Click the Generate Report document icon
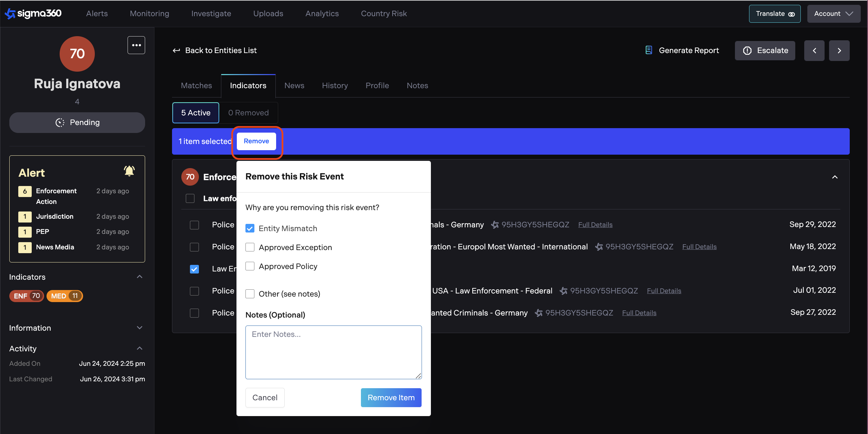 648,50
